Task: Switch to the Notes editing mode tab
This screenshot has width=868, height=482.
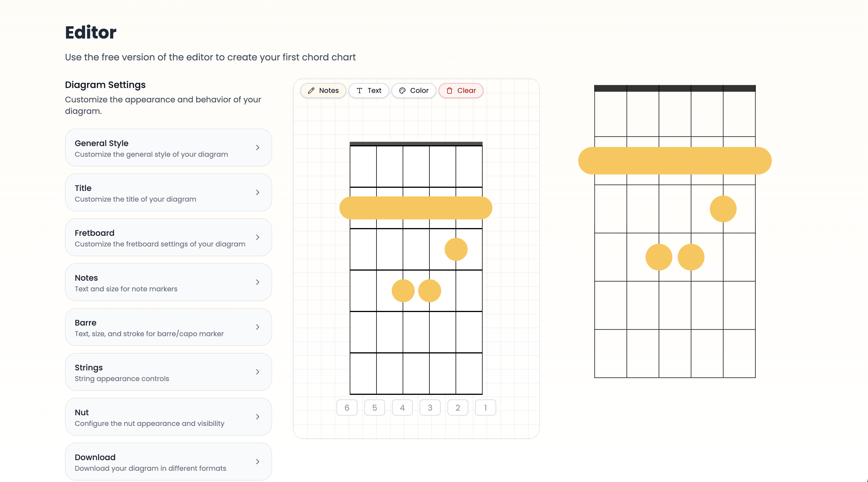Action: [323, 90]
